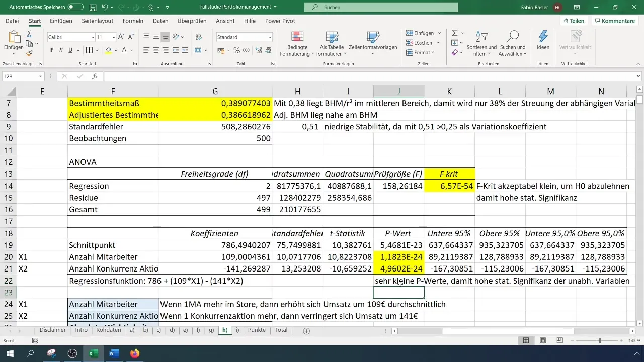This screenshot has height=362, width=644.
Task: Click the Format Painter brush icon
Action: (x=29, y=53)
